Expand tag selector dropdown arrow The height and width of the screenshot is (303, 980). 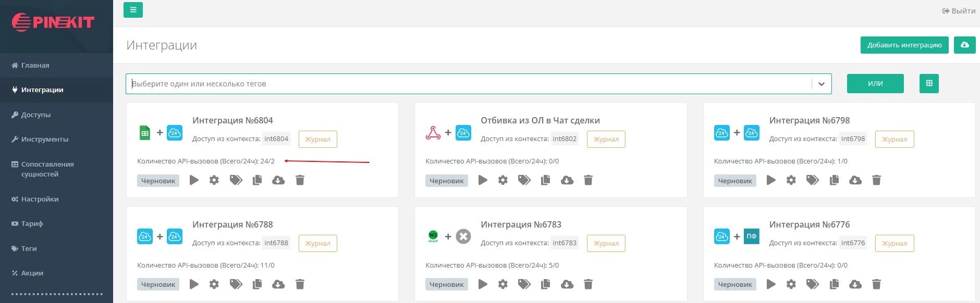click(821, 84)
